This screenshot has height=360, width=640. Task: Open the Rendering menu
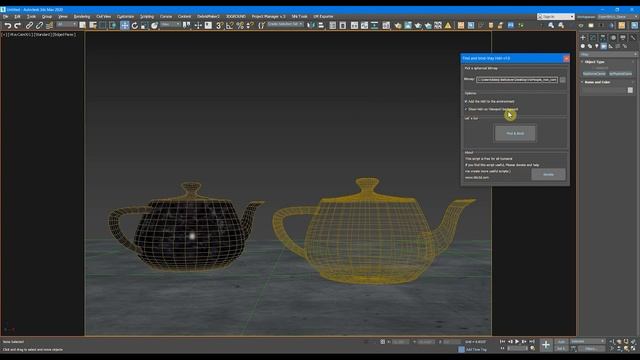pos(82,17)
